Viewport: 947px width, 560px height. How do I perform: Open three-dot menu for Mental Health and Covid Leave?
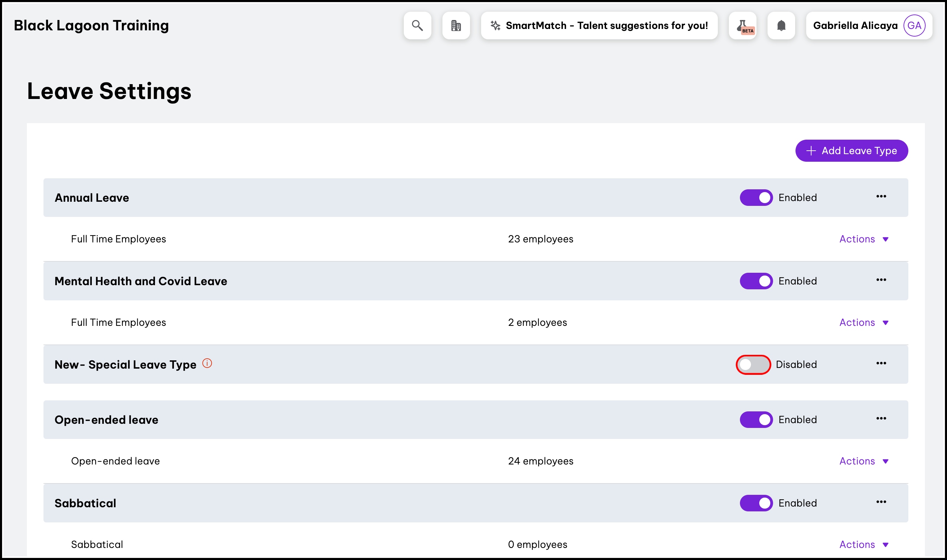point(881,280)
